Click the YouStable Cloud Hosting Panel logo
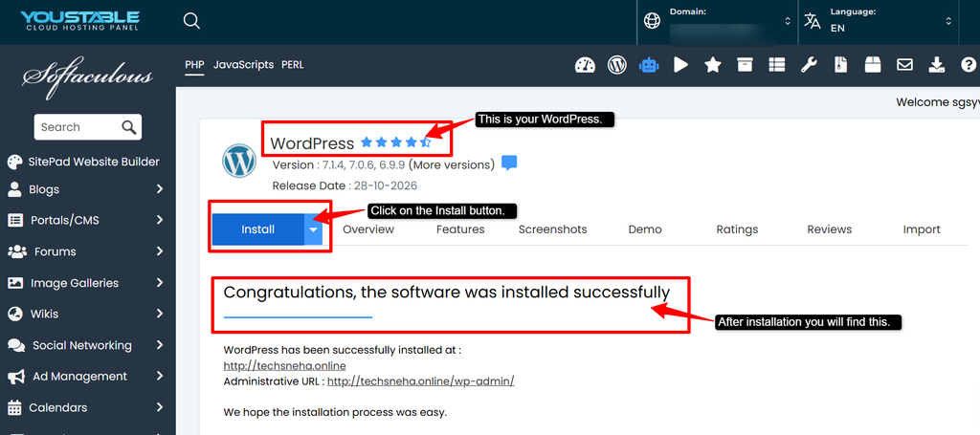Screen dimensions: 980x435 79,21
